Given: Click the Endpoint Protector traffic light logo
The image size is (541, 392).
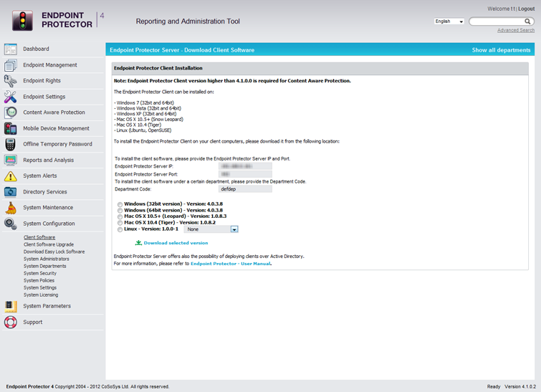Looking at the screenshot, I should coord(22,21).
